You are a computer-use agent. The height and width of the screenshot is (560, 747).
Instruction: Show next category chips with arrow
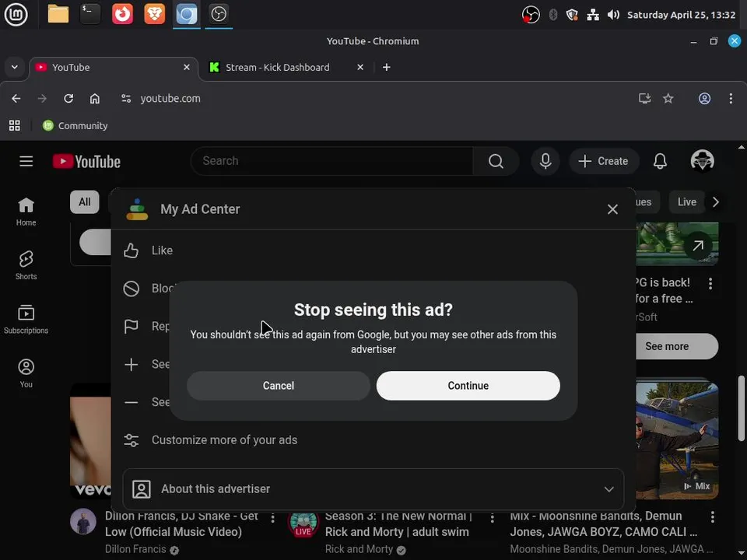pyautogui.click(x=716, y=202)
